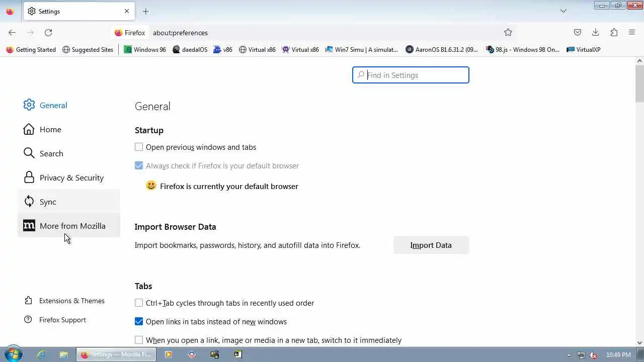644x362 pixels.
Task: Open the first Virtual x86 bookmark
Action: (x=257, y=50)
